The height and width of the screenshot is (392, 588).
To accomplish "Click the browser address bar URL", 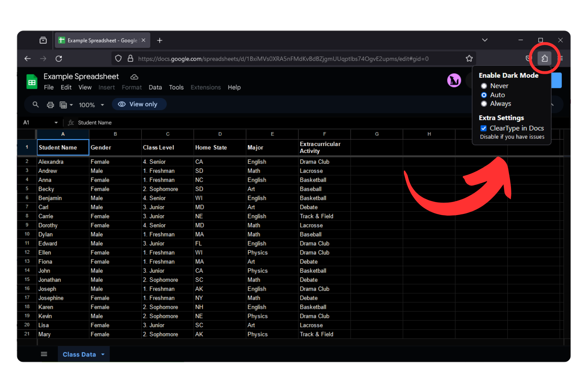I will [x=283, y=59].
